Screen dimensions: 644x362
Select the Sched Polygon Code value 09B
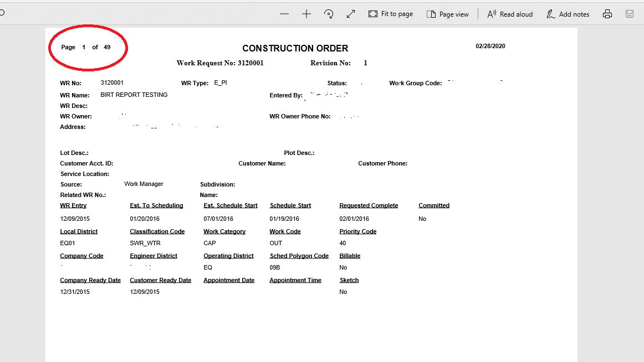275,267
